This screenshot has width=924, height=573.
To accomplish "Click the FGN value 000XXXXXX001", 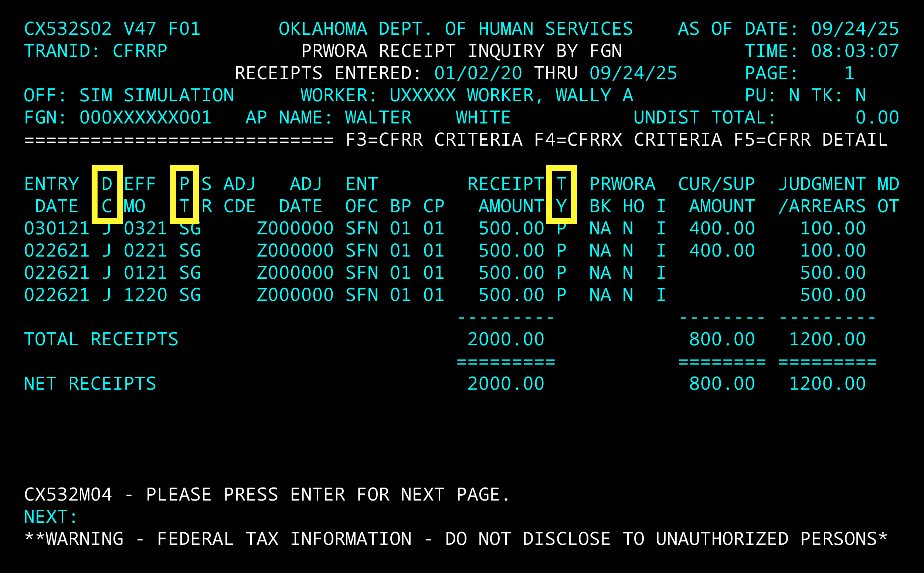I will pyautogui.click(x=146, y=118).
